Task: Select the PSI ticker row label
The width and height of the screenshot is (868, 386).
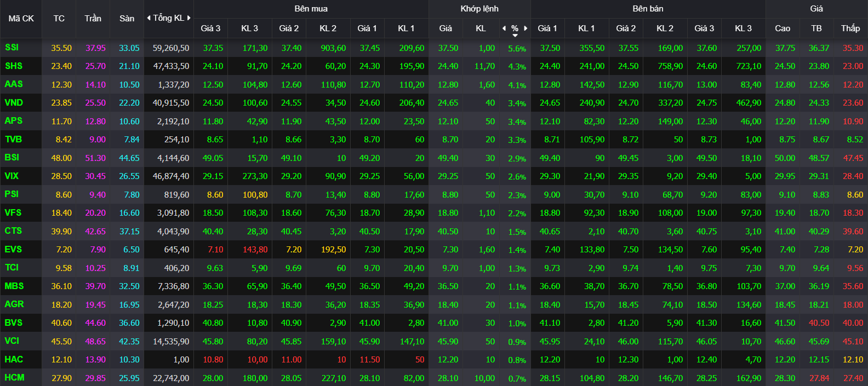Action: click(12, 194)
